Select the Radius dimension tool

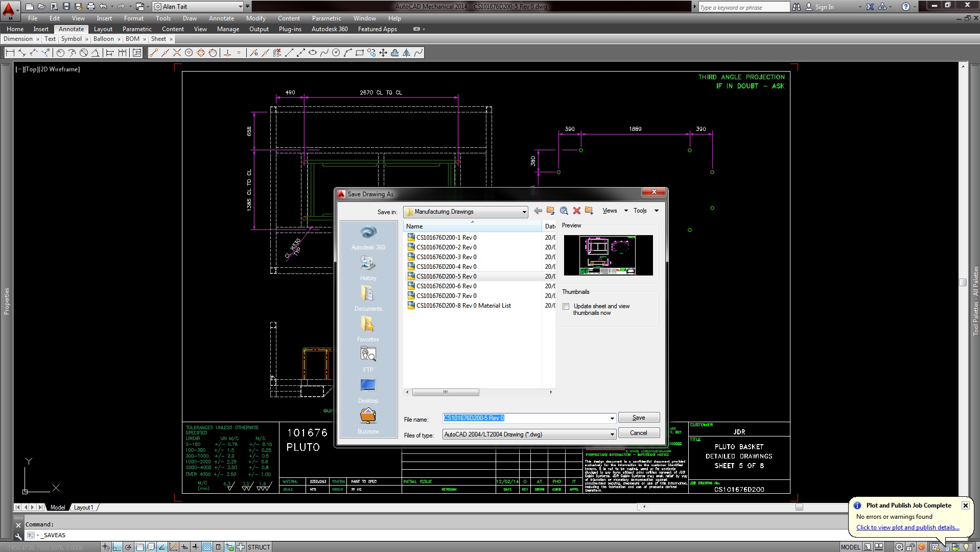pyautogui.click(x=61, y=52)
